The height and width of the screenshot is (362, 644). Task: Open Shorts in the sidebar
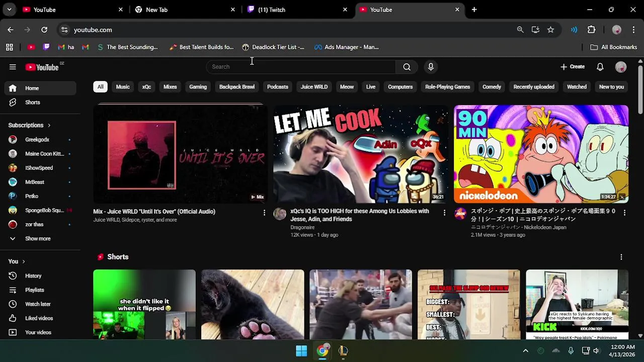tap(40, 102)
